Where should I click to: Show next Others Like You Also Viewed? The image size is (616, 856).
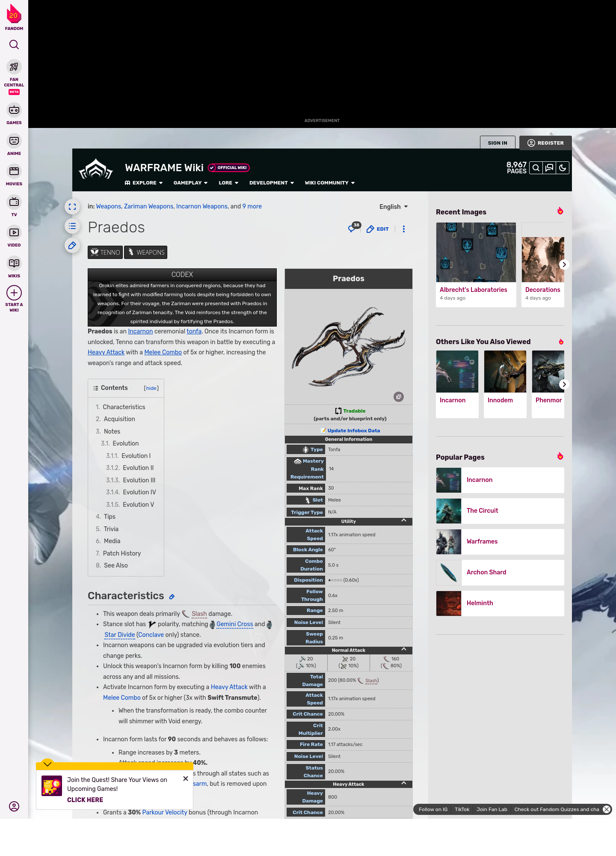click(x=564, y=384)
